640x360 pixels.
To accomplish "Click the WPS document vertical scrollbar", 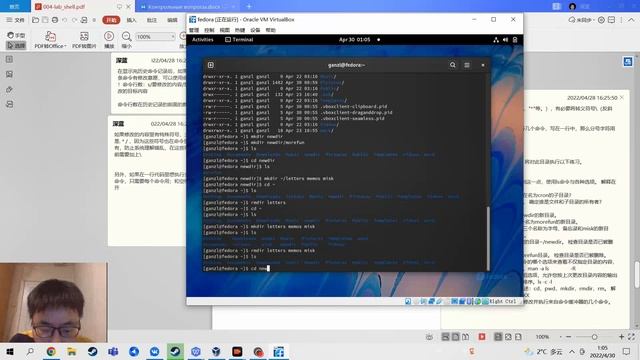I will (x=637, y=274).
